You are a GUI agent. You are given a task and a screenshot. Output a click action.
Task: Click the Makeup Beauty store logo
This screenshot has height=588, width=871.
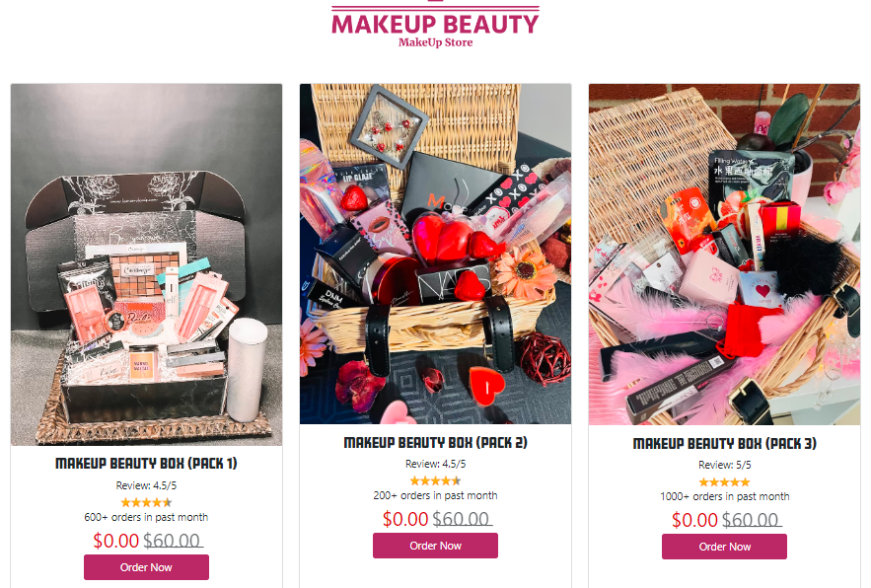(x=435, y=25)
